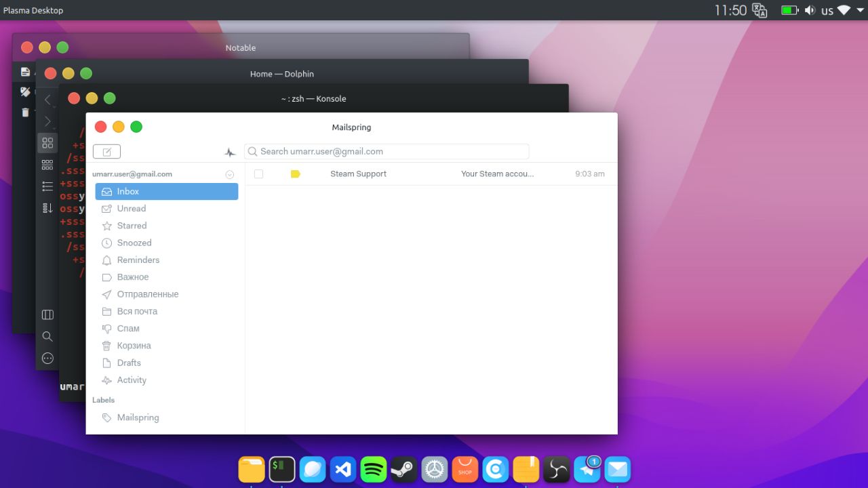Open Dolphin's three-dots menu button
This screenshot has width=868, height=488.
pyautogui.click(x=47, y=358)
